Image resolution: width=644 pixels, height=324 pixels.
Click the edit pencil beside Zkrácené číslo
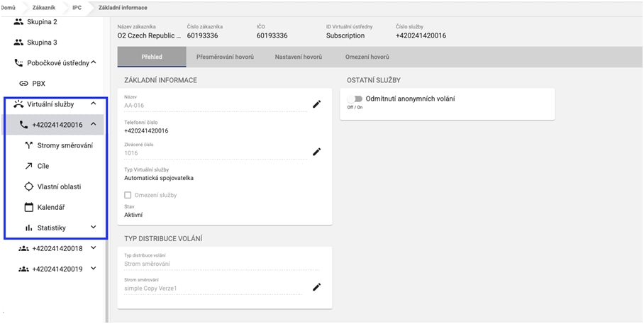tap(317, 152)
